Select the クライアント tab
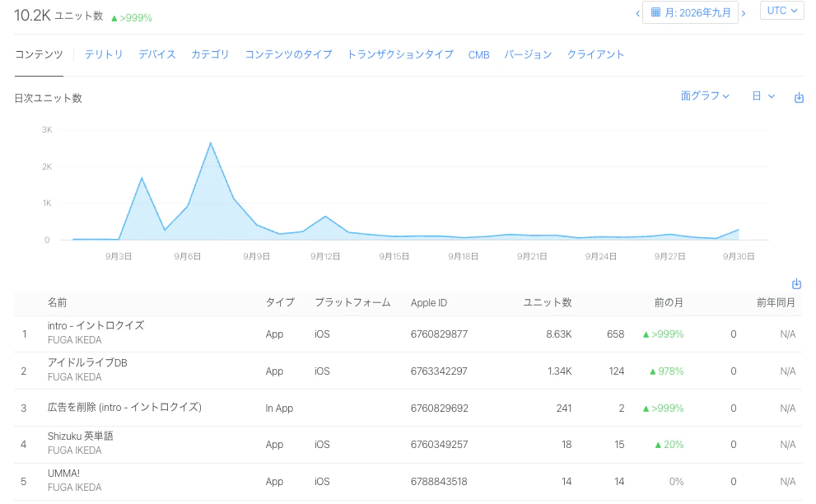Image resolution: width=816 pixels, height=504 pixels. coord(595,54)
